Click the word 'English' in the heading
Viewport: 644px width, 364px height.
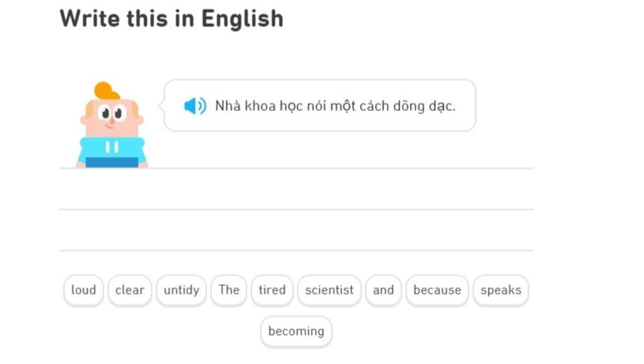point(242,19)
